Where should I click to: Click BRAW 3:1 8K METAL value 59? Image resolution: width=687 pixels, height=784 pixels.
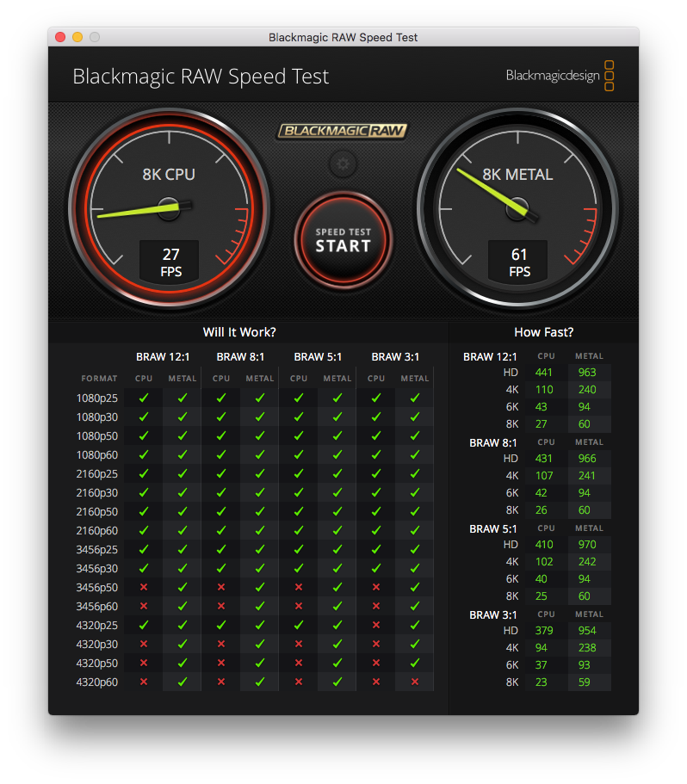[x=584, y=682]
